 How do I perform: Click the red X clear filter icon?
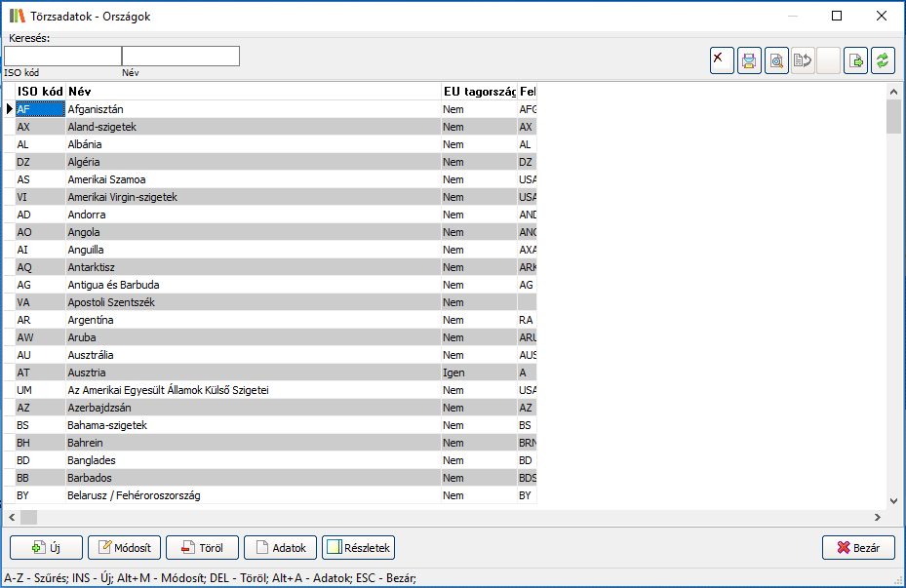[x=722, y=60]
